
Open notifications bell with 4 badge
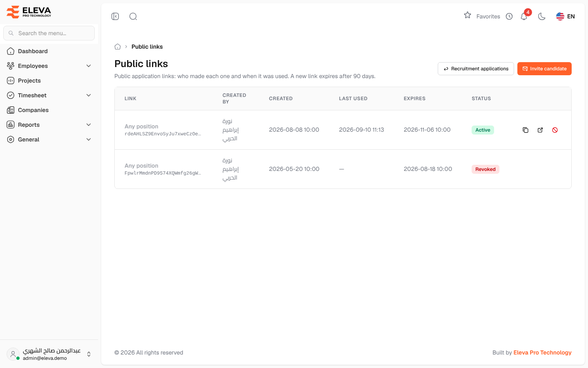[x=524, y=16]
